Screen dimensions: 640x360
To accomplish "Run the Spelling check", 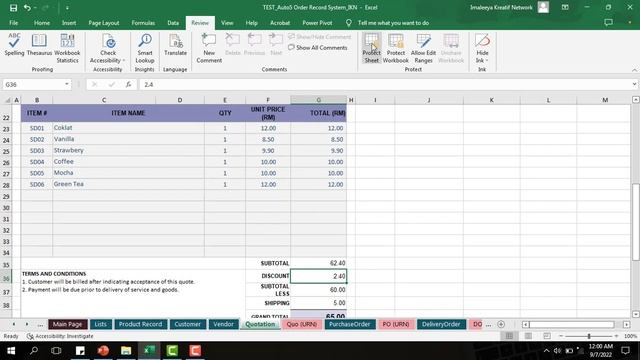I will (14, 45).
